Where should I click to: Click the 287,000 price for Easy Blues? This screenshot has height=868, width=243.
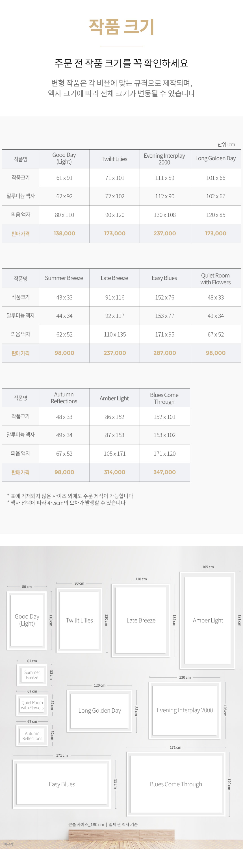tap(165, 353)
